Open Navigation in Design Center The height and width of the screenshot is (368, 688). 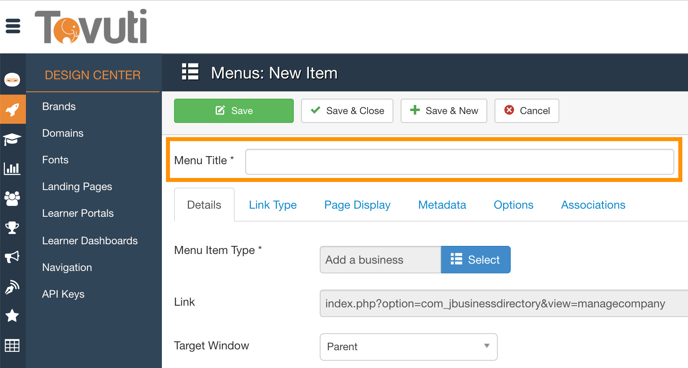point(67,268)
